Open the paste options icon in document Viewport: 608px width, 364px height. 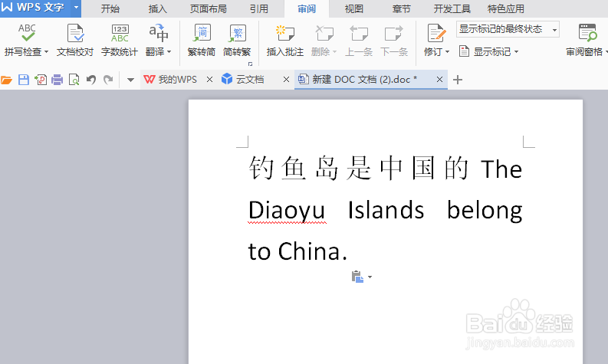pos(357,277)
